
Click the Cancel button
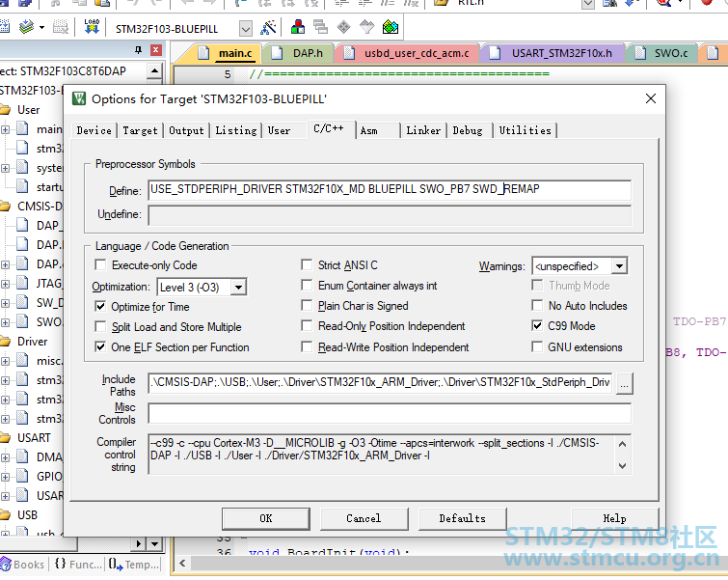pyautogui.click(x=364, y=518)
